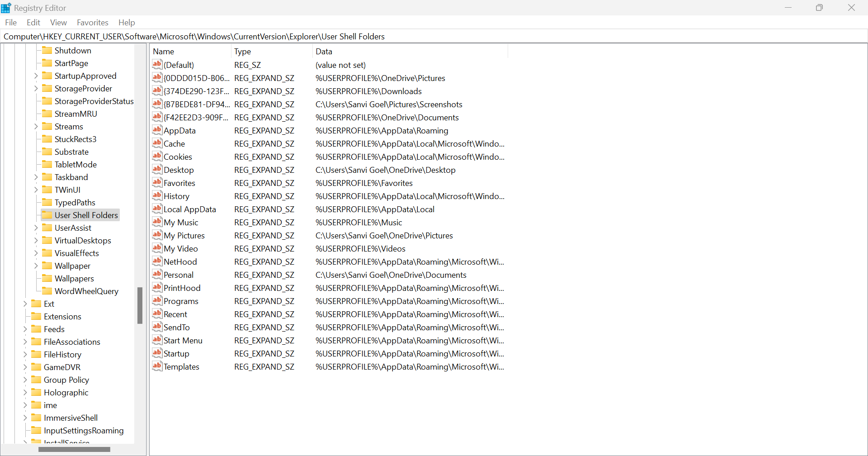This screenshot has height=456, width=868.
Task: Expand the FileAssociations key
Action: 25,342
